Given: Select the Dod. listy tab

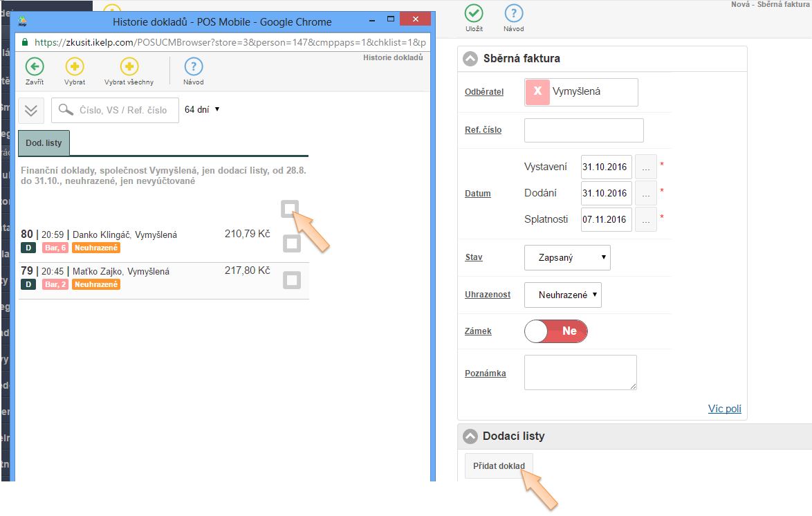Looking at the screenshot, I should [44, 143].
